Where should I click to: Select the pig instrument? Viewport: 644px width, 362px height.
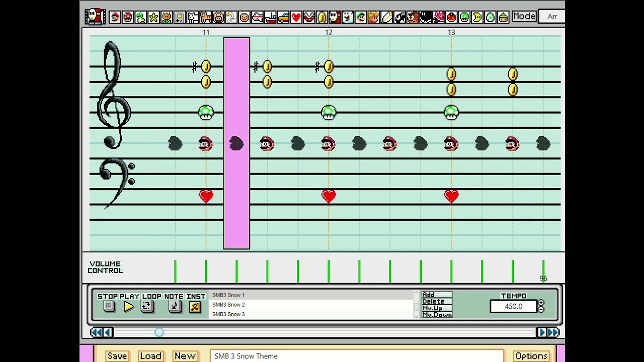[218, 18]
